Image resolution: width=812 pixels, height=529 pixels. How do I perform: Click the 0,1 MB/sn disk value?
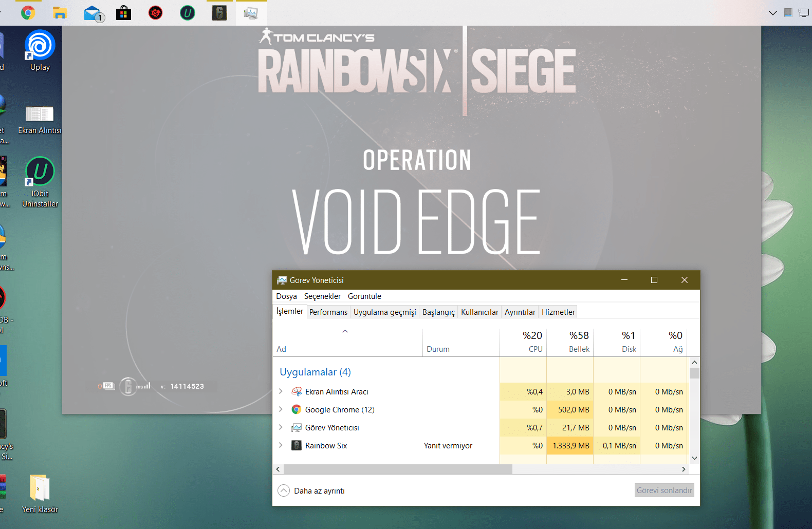619,446
